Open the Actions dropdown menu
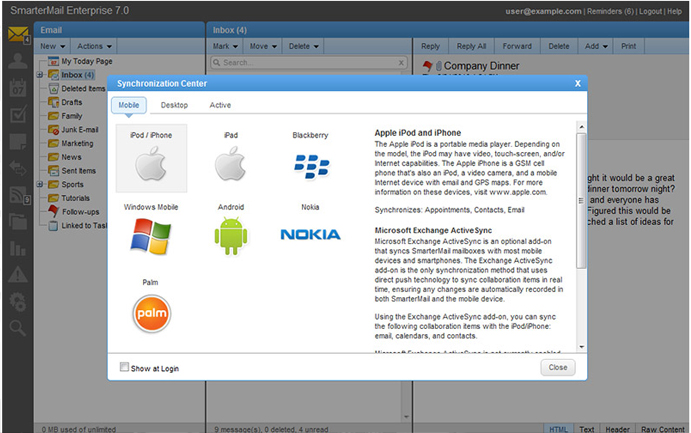Image resolution: width=691 pixels, height=433 pixels. click(94, 46)
